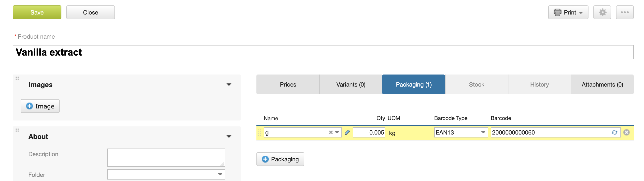Image resolution: width=644 pixels, height=181 pixels.
Task: Click the 'kg' unit of measure text
Action: point(392,133)
